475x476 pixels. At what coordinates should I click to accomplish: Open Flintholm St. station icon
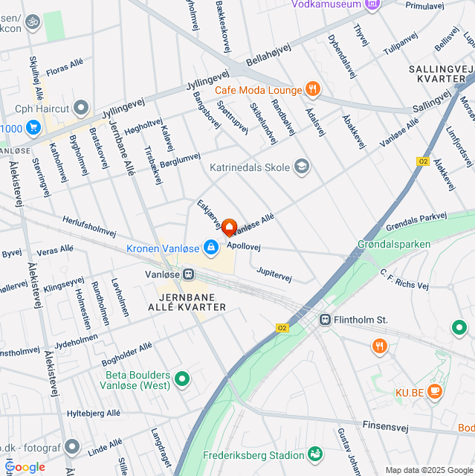(325, 320)
